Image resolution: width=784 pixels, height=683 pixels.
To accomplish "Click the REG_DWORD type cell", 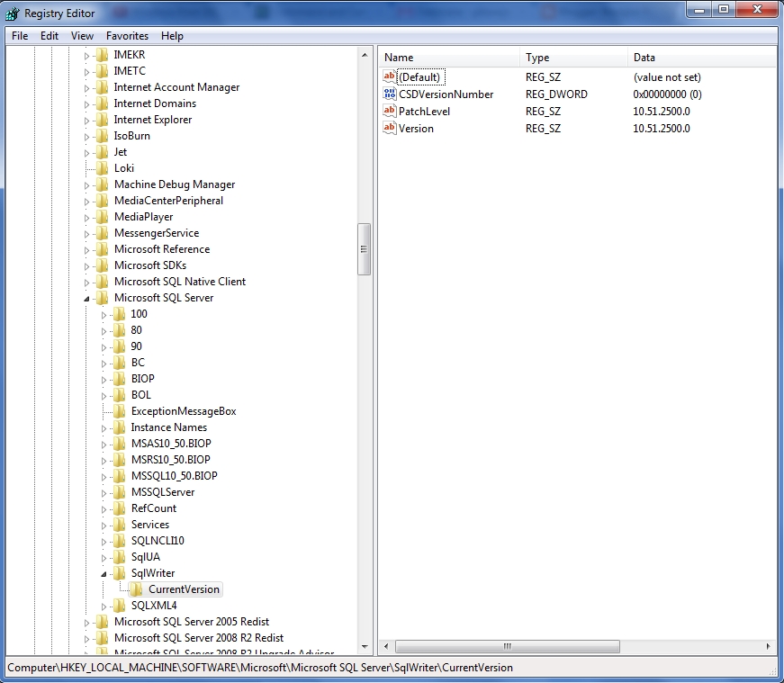I will coord(556,94).
